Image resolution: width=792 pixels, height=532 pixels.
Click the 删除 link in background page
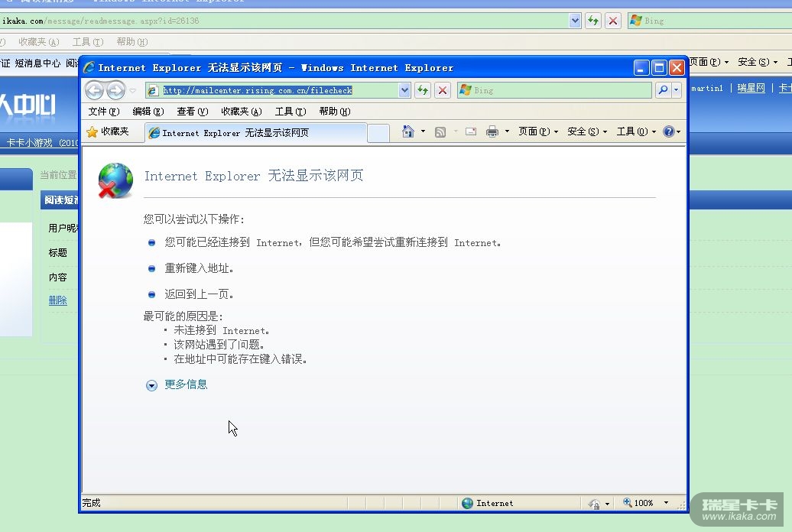(x=57, y=300)
